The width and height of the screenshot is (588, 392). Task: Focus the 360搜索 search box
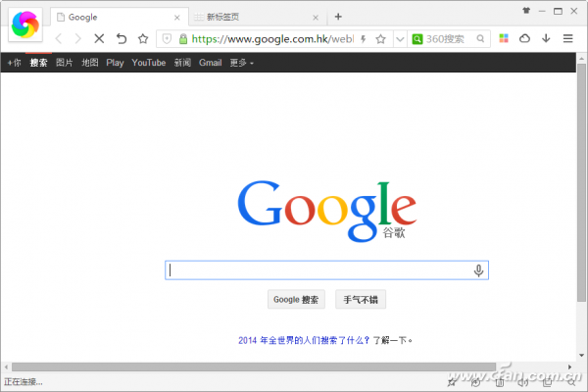pyautogui.click(x=450, y=38)
